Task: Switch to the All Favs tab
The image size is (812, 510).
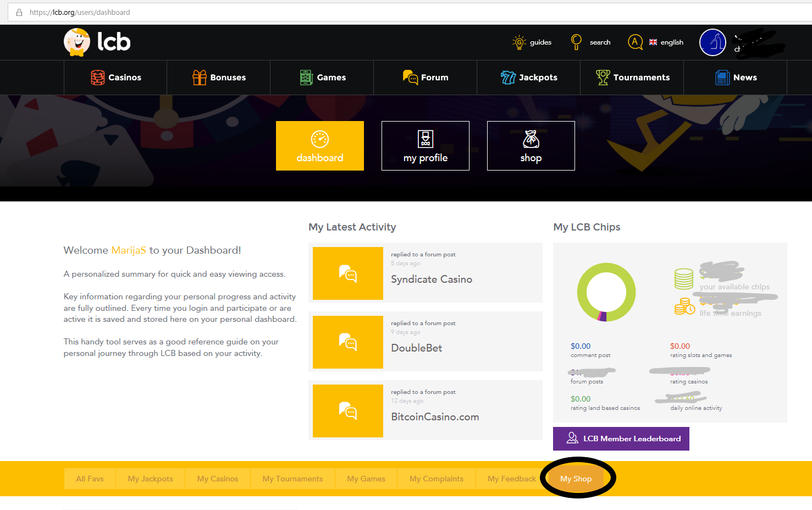Action: pyautogui.click(x=90, y=479)
